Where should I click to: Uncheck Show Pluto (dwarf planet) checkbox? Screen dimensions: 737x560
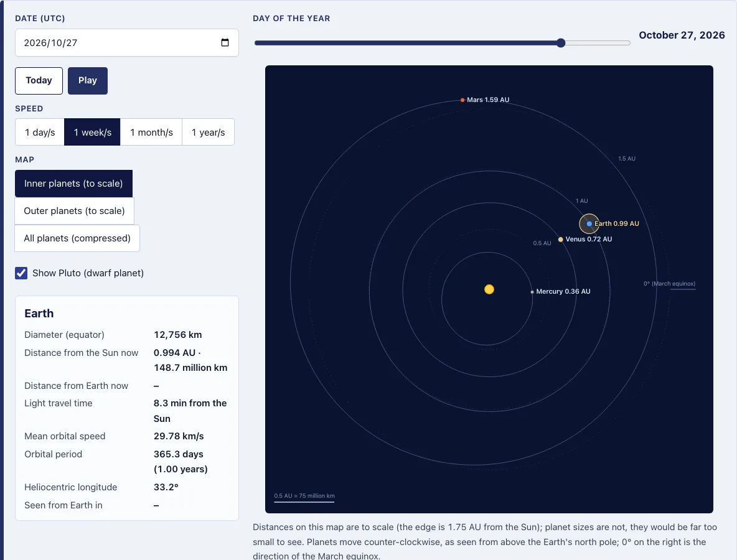coord(21,273)
